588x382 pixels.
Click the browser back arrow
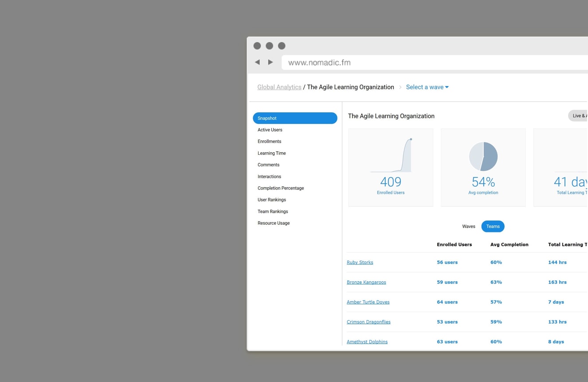tap(257, 63)
